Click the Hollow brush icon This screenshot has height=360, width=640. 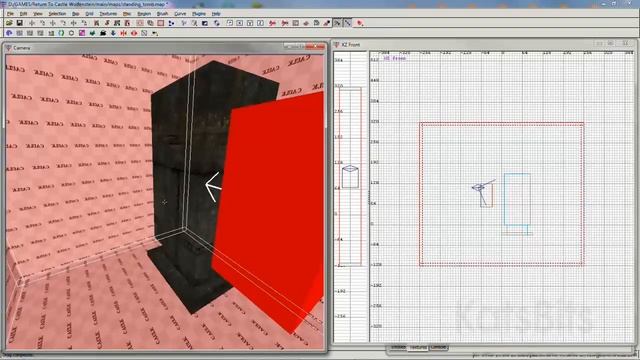coord(160,23)
